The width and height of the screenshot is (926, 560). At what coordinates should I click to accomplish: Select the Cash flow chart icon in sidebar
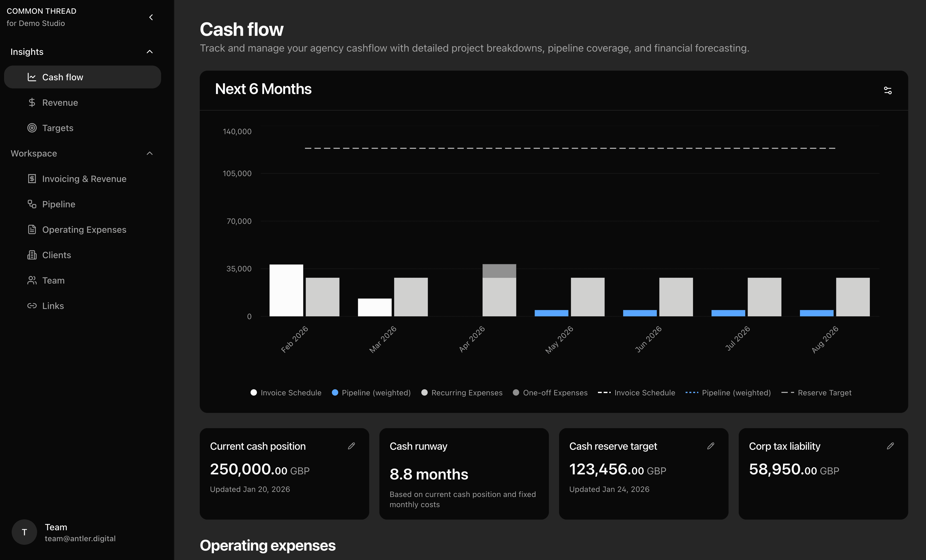pyautogui.click(x=32, y=77)
